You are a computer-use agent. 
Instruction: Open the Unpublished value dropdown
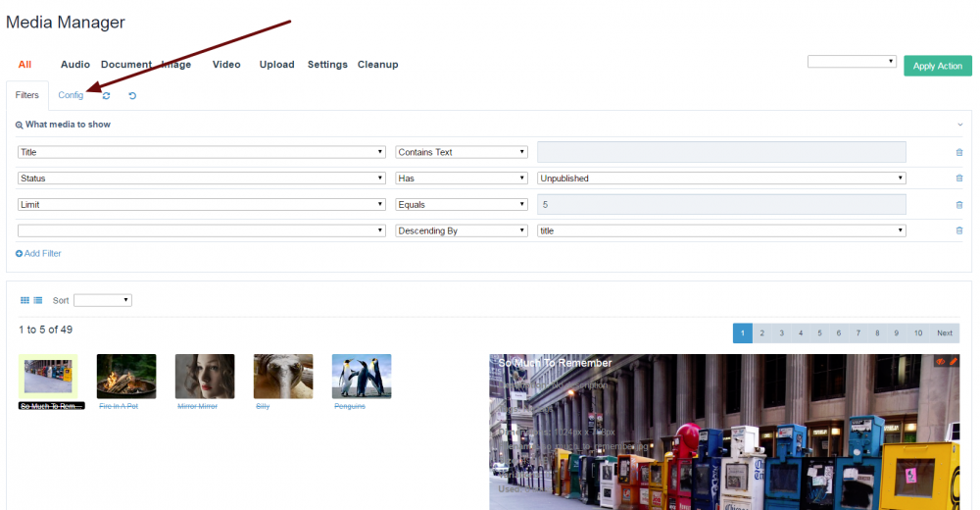click(x=722, y=178)
